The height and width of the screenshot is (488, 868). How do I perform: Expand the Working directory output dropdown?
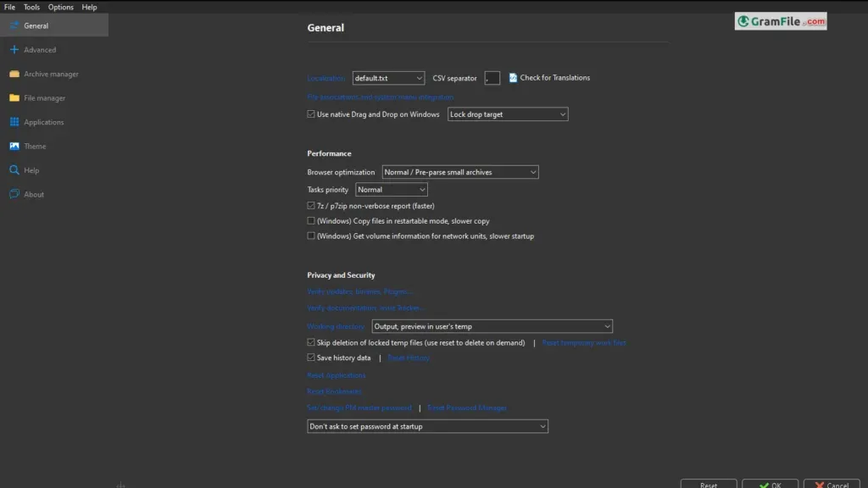492,326
